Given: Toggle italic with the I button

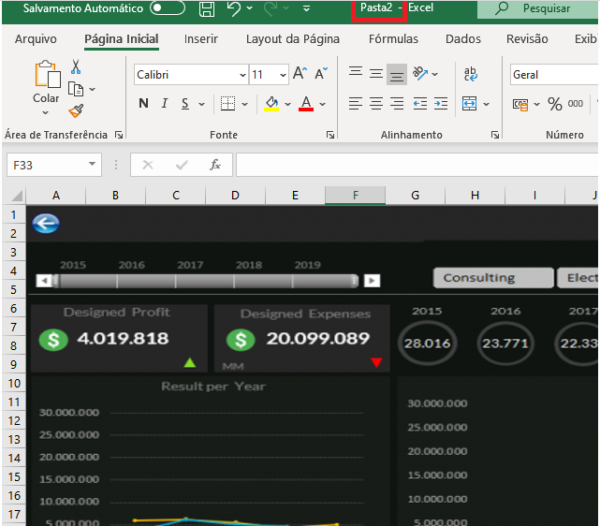Looking at the screenshot, I should click(x=165, y=103).
